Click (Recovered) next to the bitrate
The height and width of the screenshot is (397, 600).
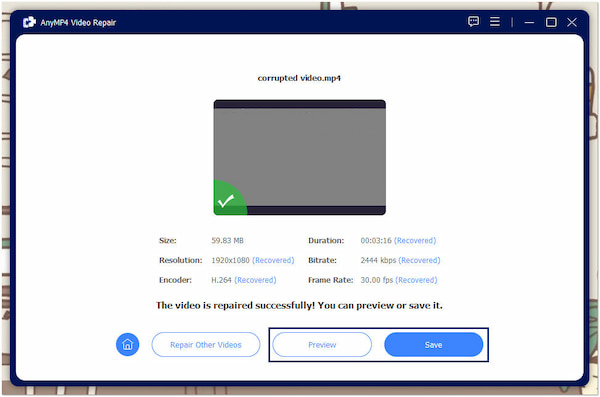point(419,260)
